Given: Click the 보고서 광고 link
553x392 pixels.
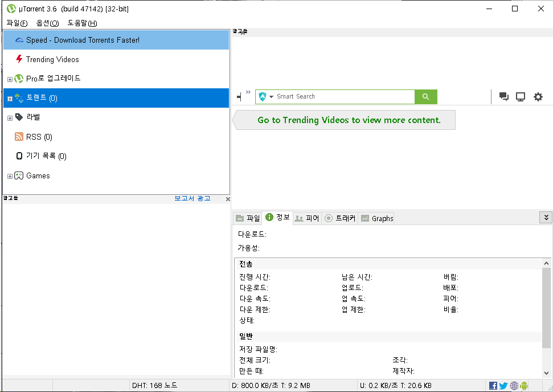Looking at the screenshot, I should (192, 199).
